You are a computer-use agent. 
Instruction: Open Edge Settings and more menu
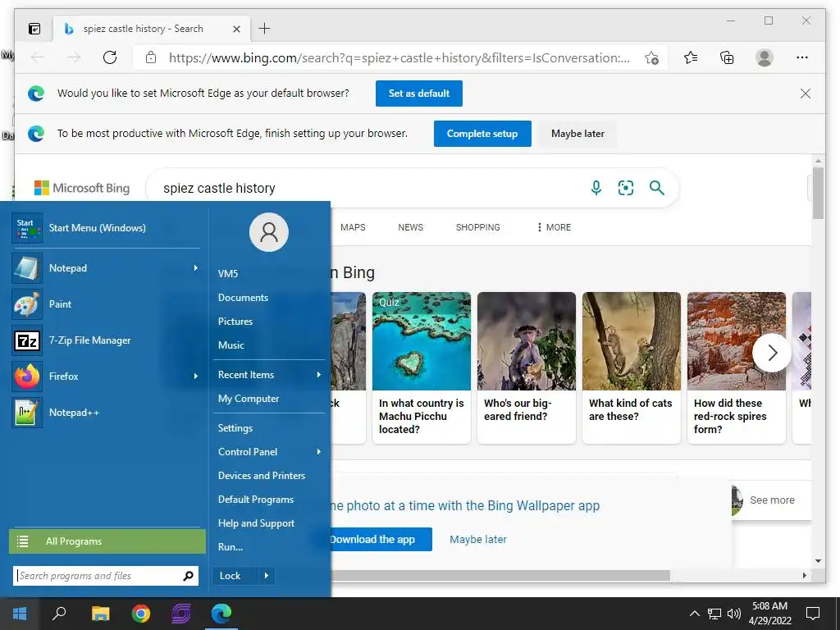(x=802, y=57)
